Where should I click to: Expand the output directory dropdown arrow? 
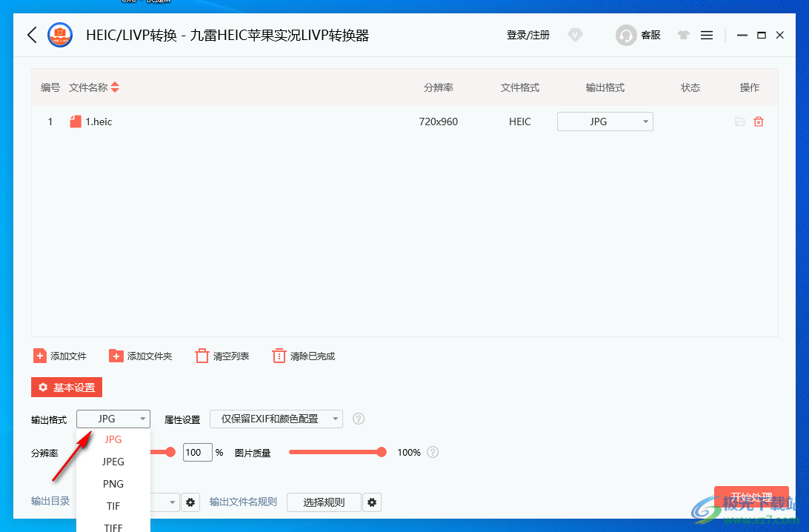point(173,502)
